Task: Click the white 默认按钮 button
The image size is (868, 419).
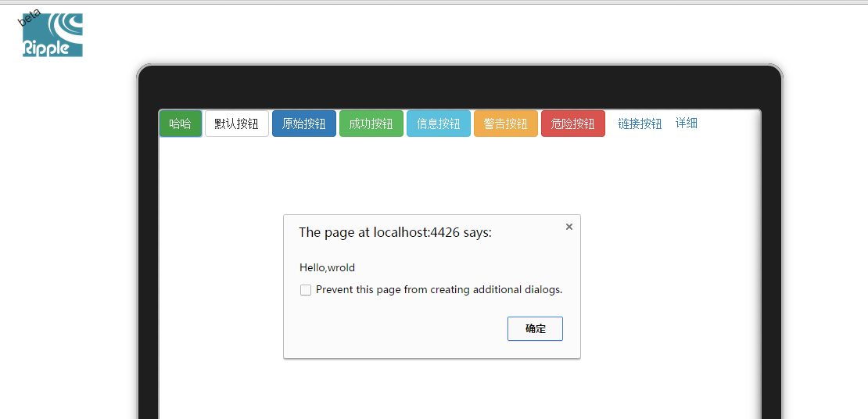Action: point(237,124)
